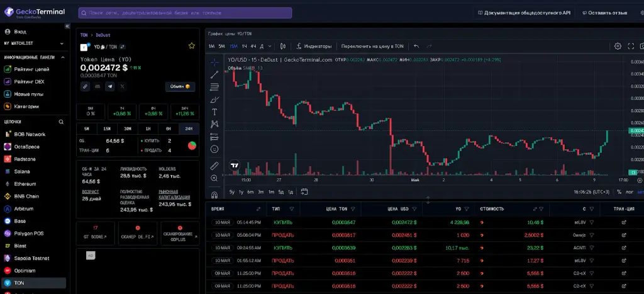Click the undo arrow in the chart toolbar
Screen dimensions: 644x294
point(416,46)
